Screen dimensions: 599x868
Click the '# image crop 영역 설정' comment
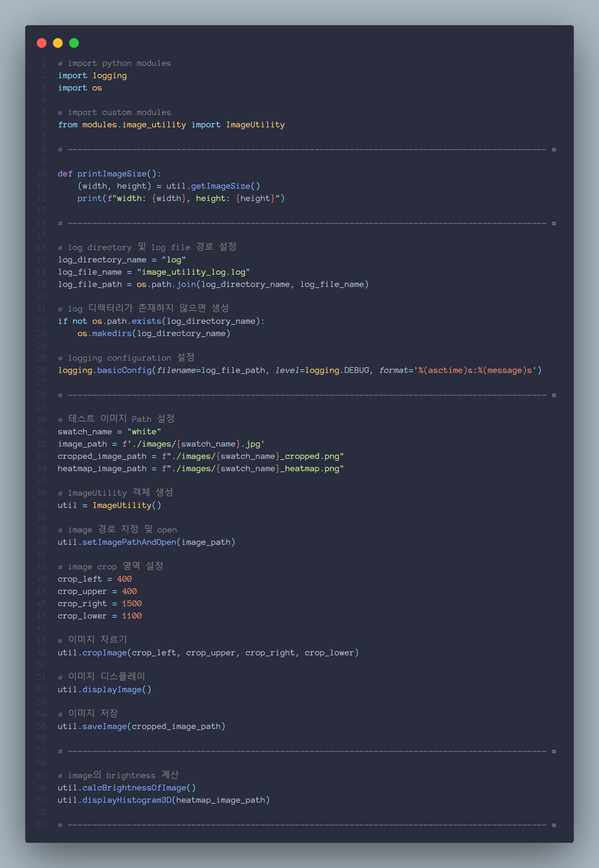[110, 566]
